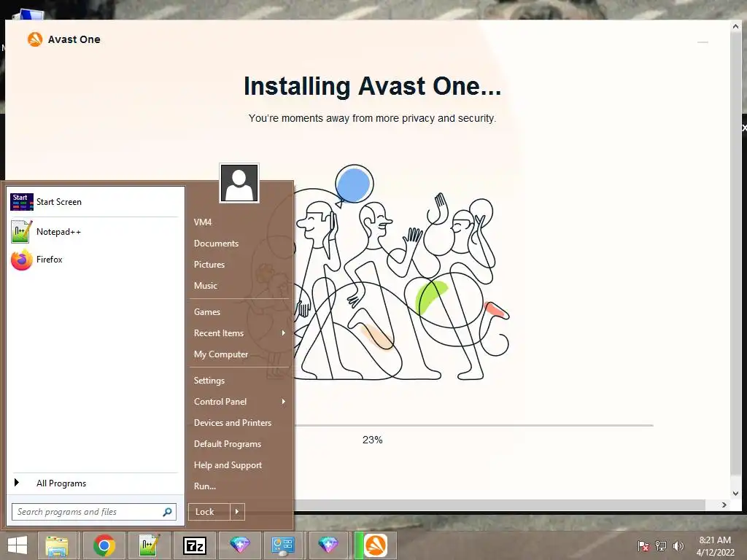Image resolution: width=747 pixels, height=560 pixels.
Task: Open Default Programs
Action: (228, 444)
